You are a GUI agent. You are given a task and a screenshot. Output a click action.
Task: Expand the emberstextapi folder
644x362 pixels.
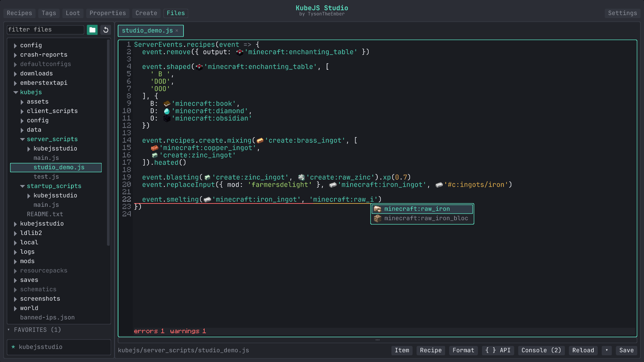(15, 83)
